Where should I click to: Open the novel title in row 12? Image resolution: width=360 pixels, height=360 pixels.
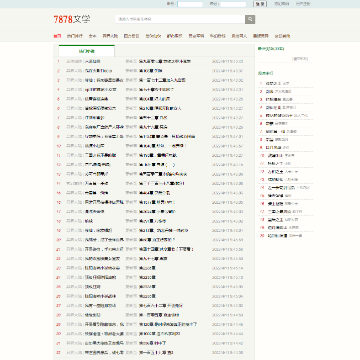point(98,165)
